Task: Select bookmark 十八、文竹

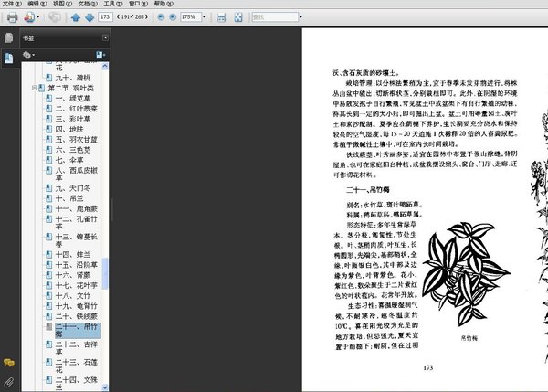Action: (x=73, y=296)
